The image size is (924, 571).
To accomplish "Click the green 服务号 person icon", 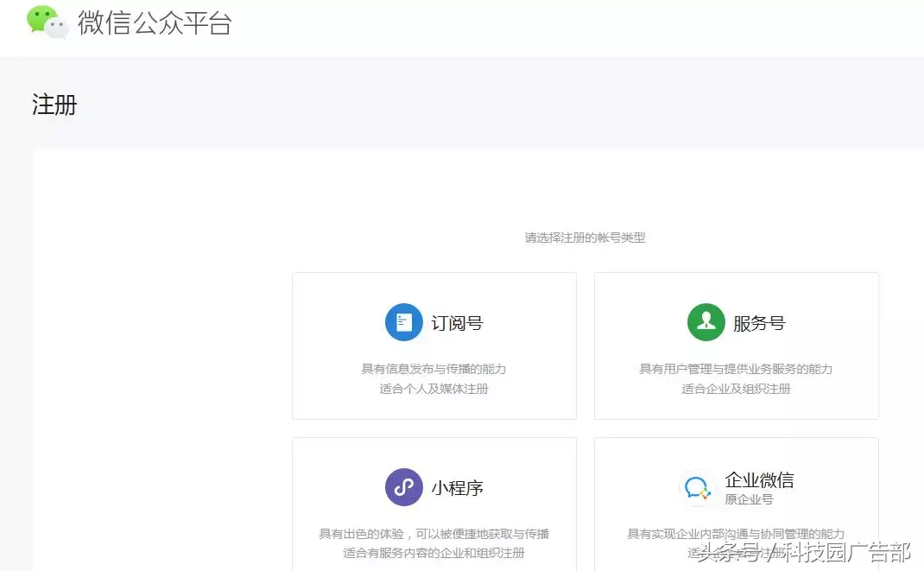I will pos(706,322).
